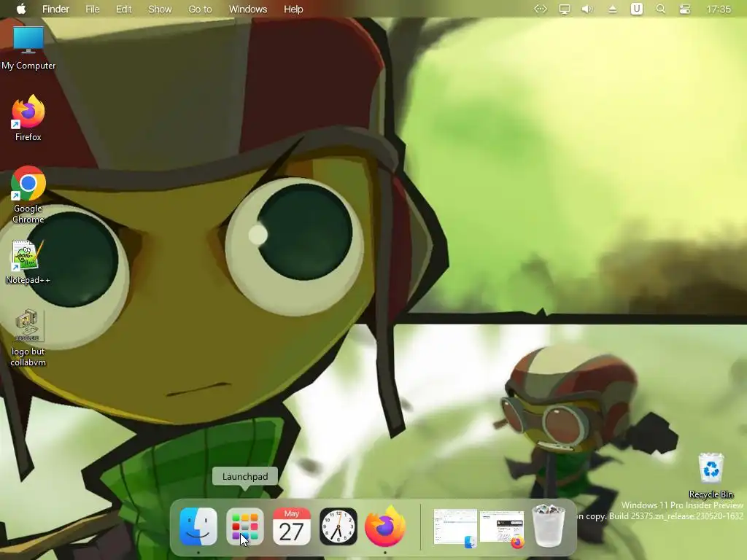The image size is (747, 560).
Task: Select the Google Chrome desktop shortcut
Action: (28, 195)
